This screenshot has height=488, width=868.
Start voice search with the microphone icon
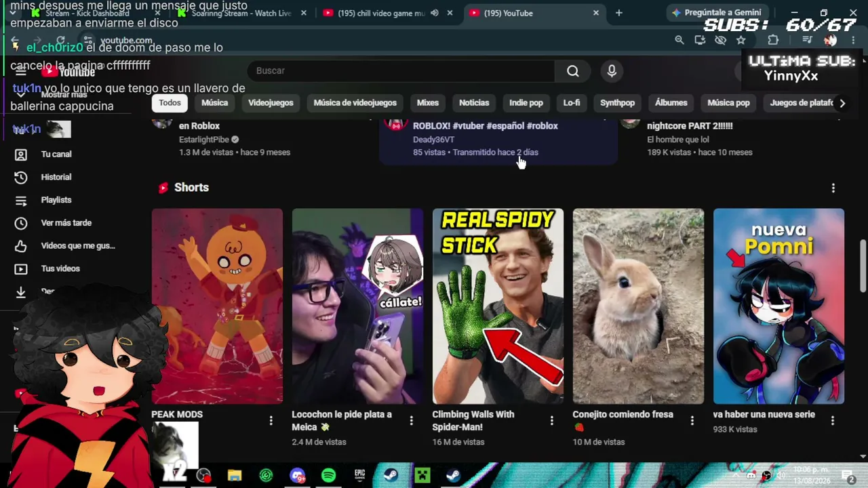[x=612, y=71]
